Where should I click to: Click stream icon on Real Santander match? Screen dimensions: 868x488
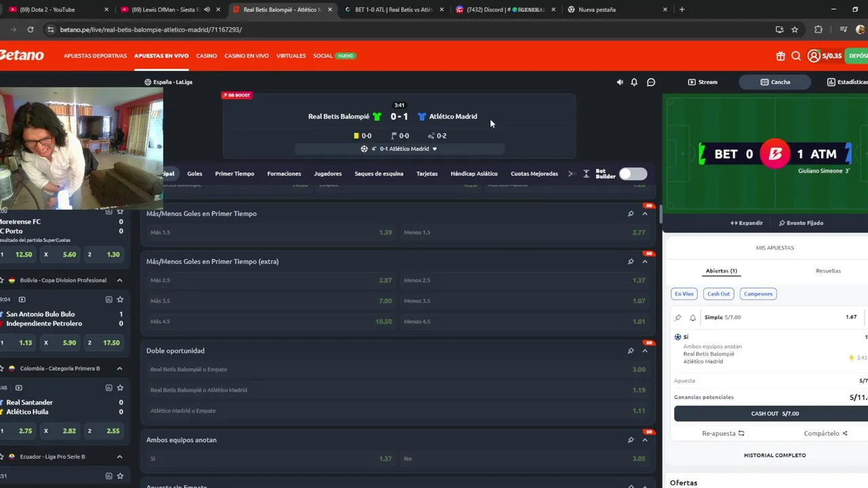[18, 388]
